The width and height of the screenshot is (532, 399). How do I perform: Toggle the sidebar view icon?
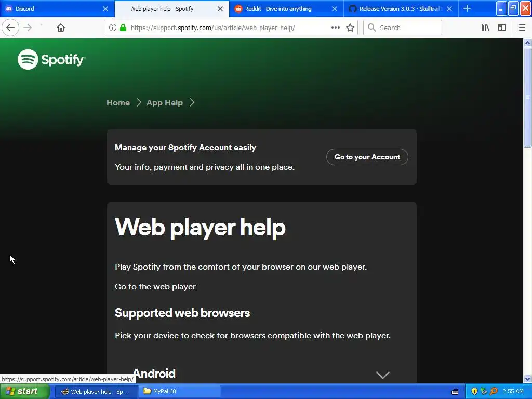click(x=502, y=28)
